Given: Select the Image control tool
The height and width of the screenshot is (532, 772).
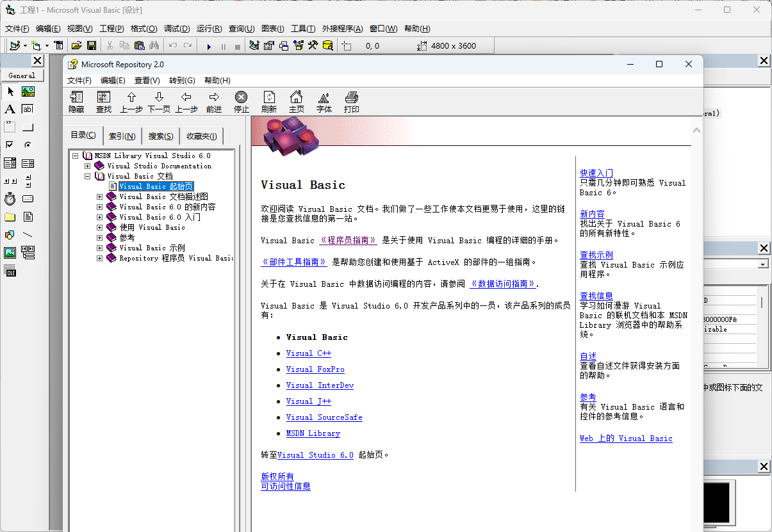Looking at the screenshot, I should (10, 253).
